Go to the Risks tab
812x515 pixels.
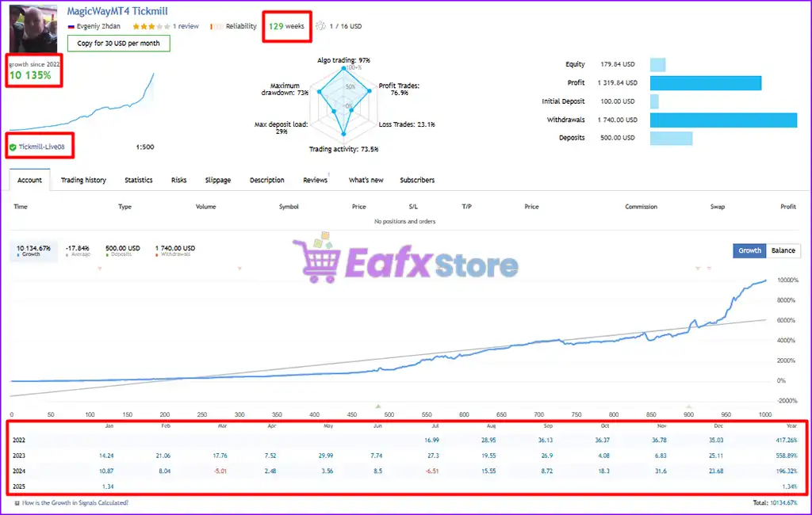tap(178, 180)
